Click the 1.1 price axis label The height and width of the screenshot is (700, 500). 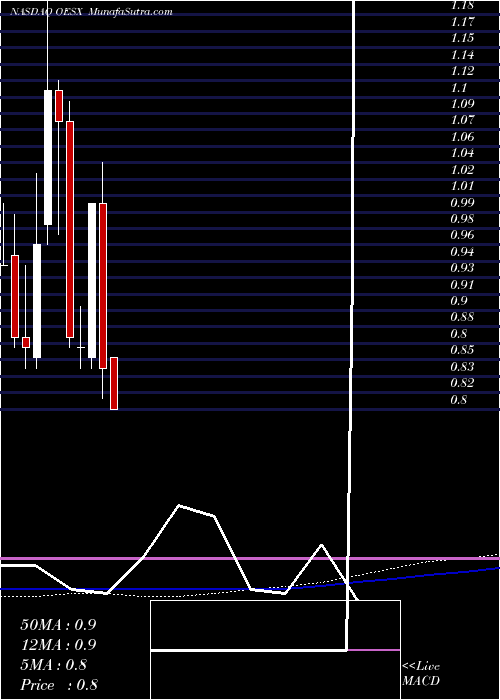pyautogui.click(x=459, y=88)
